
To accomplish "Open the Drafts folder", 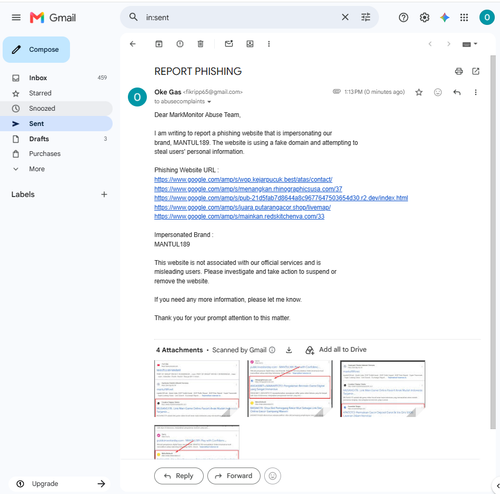I will [56, 139].
